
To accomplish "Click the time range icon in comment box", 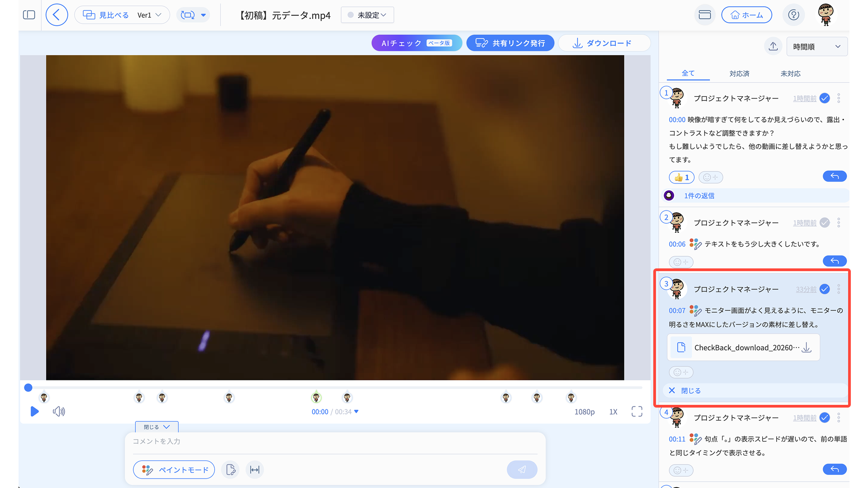I will [255, 470].
